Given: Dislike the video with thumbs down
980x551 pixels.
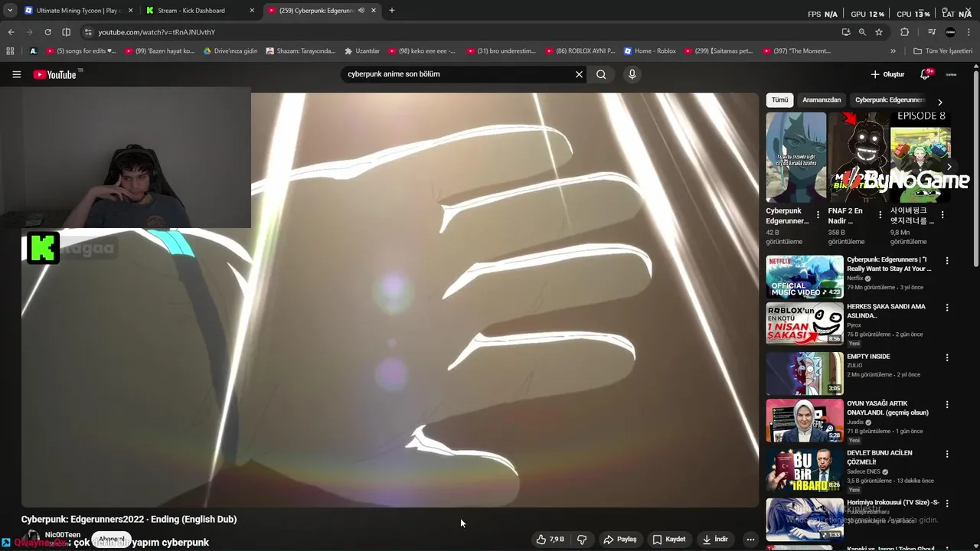Looking at the screenshot, I should [x=582, y=540].
